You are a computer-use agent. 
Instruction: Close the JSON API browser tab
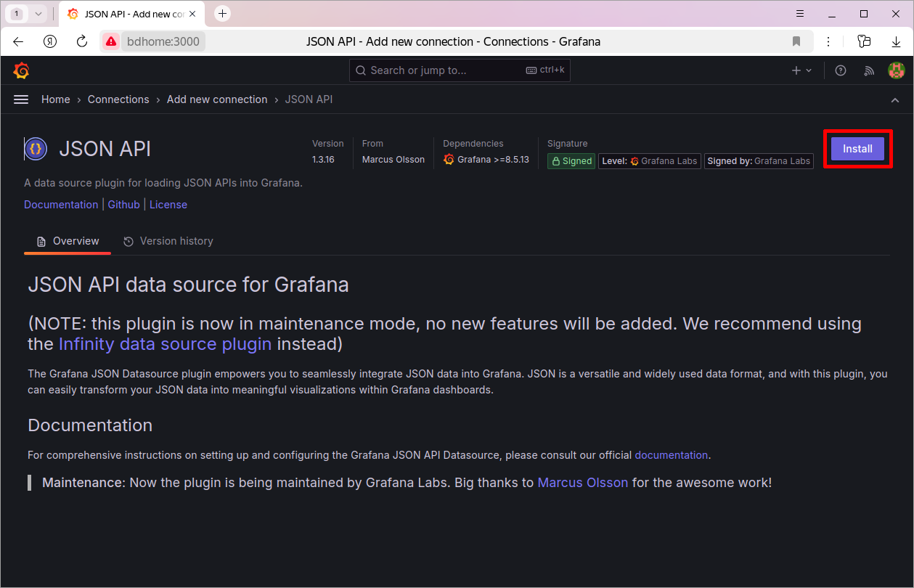pos(192,14)
